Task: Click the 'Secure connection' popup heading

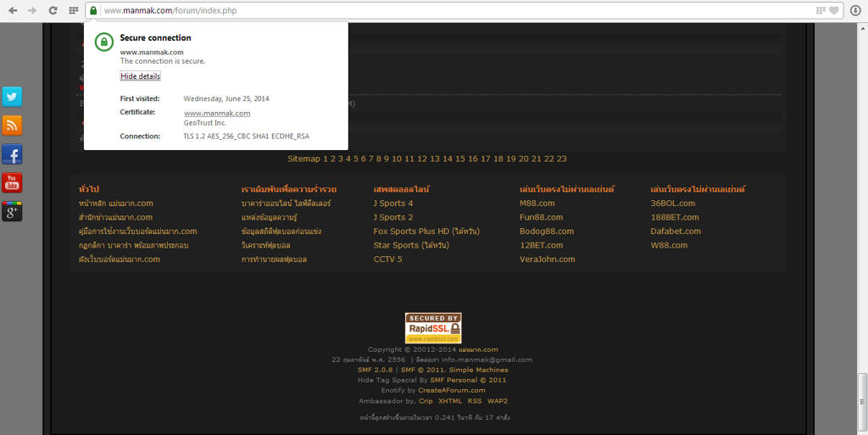Action: pos(156,37)
